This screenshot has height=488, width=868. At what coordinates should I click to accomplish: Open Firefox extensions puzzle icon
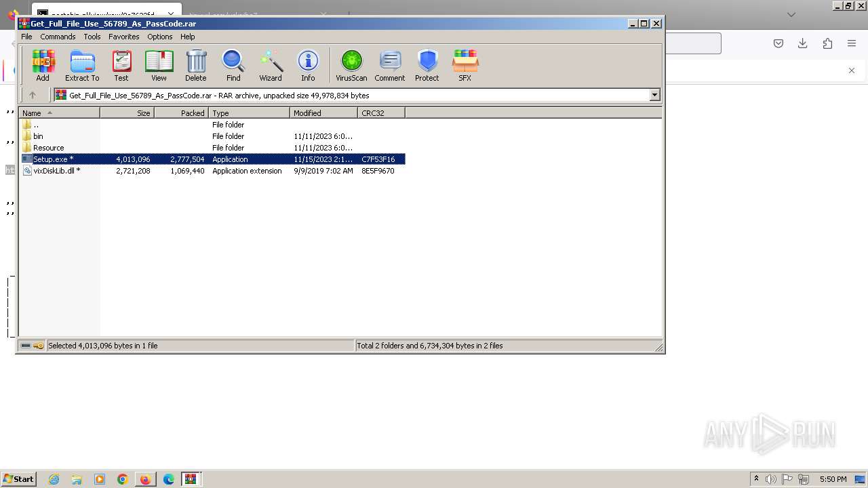[827, 43]
